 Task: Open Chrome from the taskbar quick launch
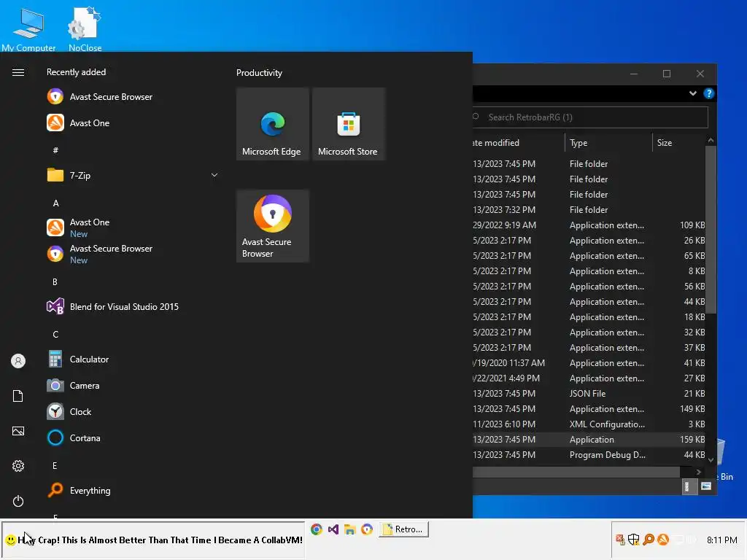[x=317, y=529]
